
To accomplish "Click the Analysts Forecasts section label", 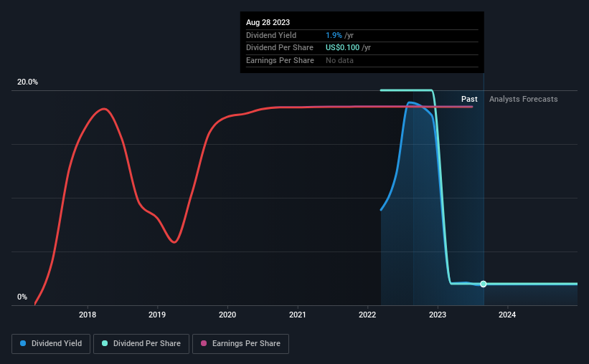I will tap(523, 99).
